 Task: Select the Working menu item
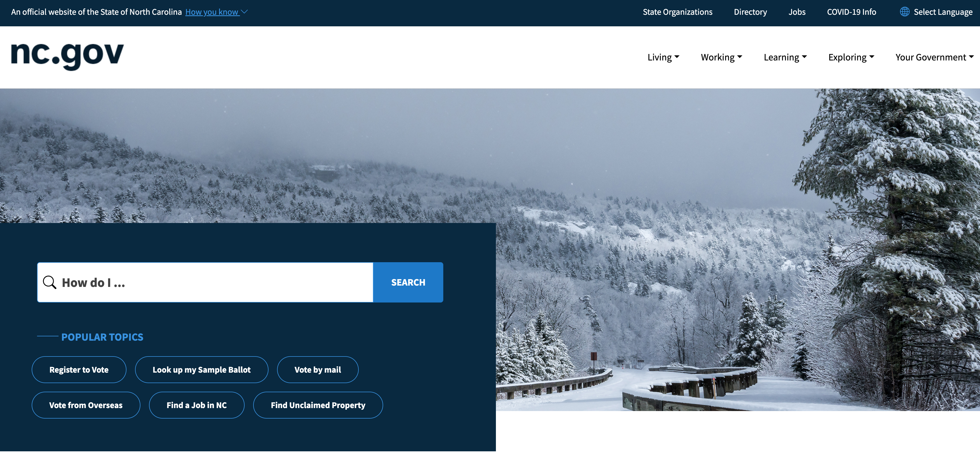(721, 57)
